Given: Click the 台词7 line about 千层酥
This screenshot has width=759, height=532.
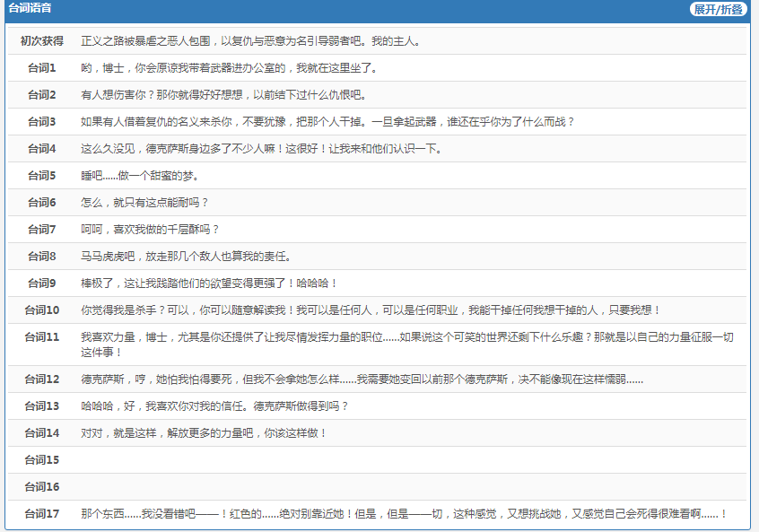Looking at the screenshot, I should [150, 230].
